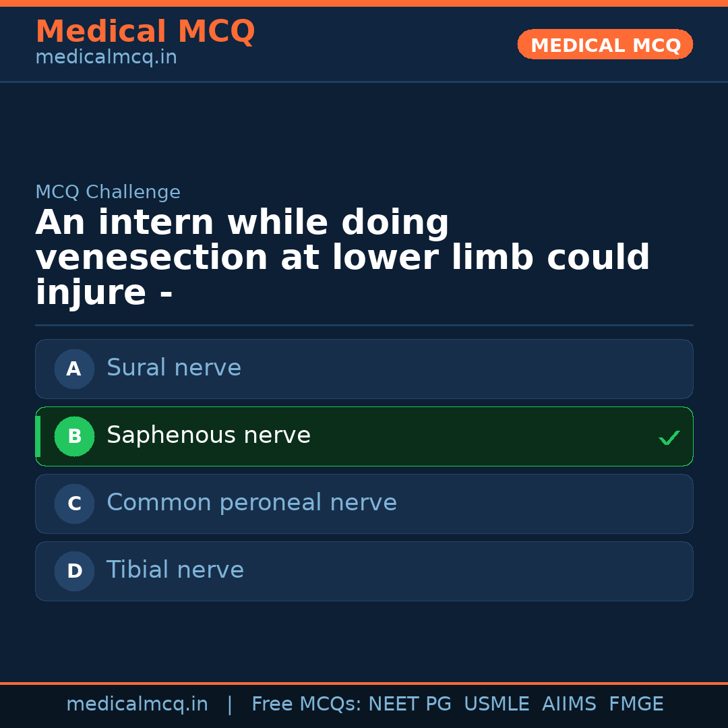Visit medicalmcq.in link under the header title
The width and height of the screenshot is (728, 728).
[x=106, y=58]
